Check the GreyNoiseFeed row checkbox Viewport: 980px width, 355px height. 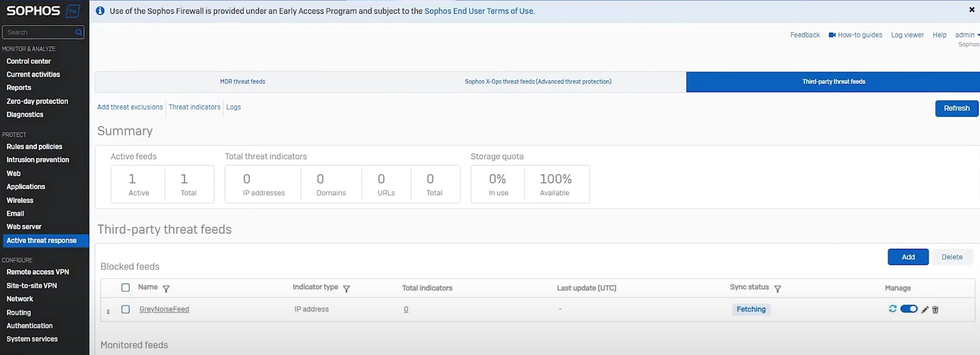coord(125,309)
